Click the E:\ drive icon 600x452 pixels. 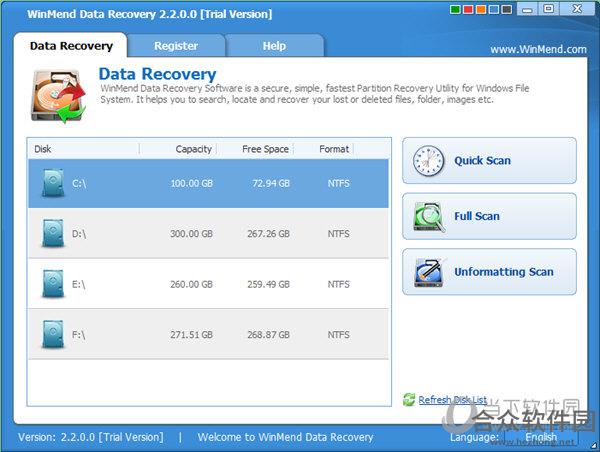(53, 284)
